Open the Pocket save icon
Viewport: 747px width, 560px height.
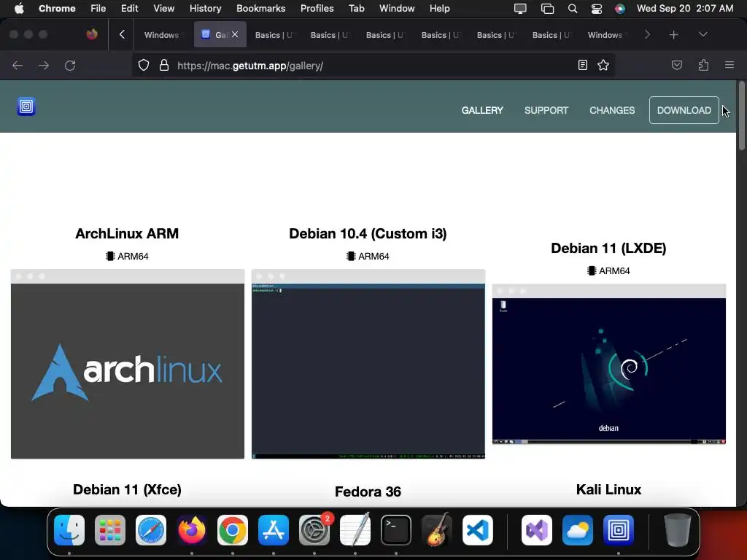pos(676,65)
